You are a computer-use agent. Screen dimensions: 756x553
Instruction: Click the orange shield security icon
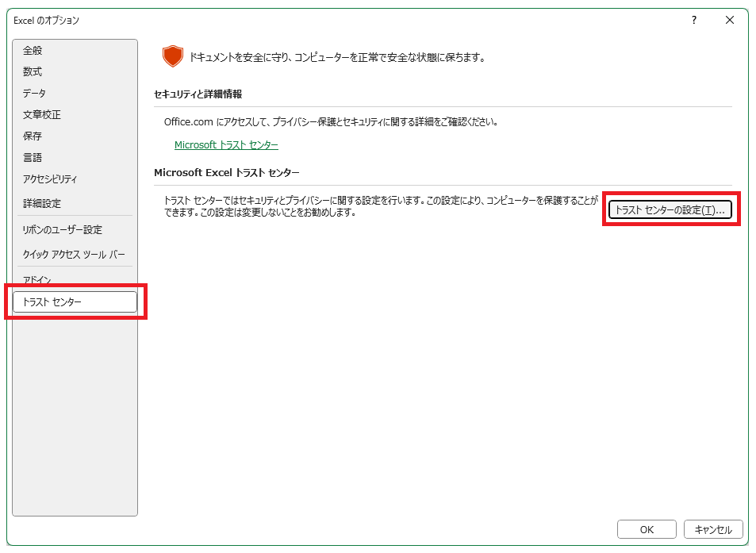172,56
